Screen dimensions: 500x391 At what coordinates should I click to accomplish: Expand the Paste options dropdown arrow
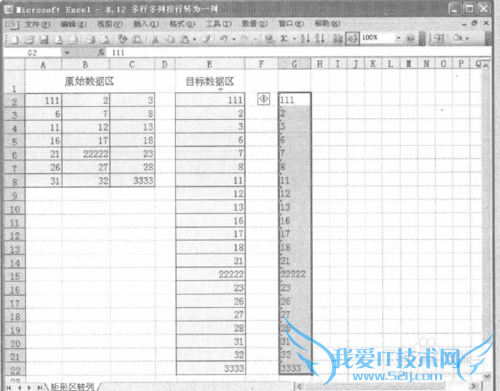pos(195,39)
